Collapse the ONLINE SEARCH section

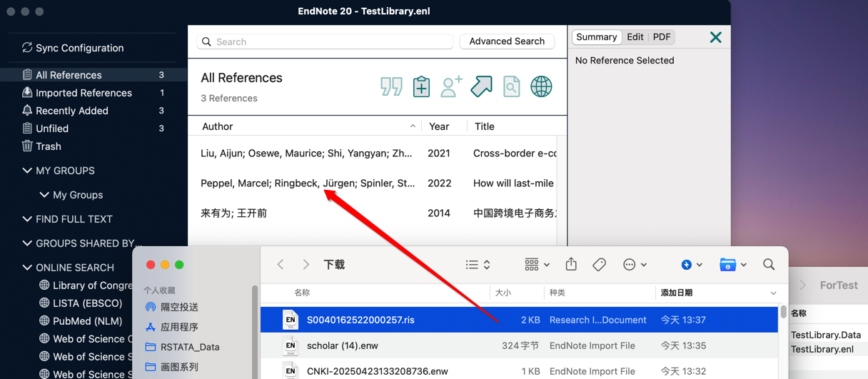pyautogui.click(x=27, y=268)
